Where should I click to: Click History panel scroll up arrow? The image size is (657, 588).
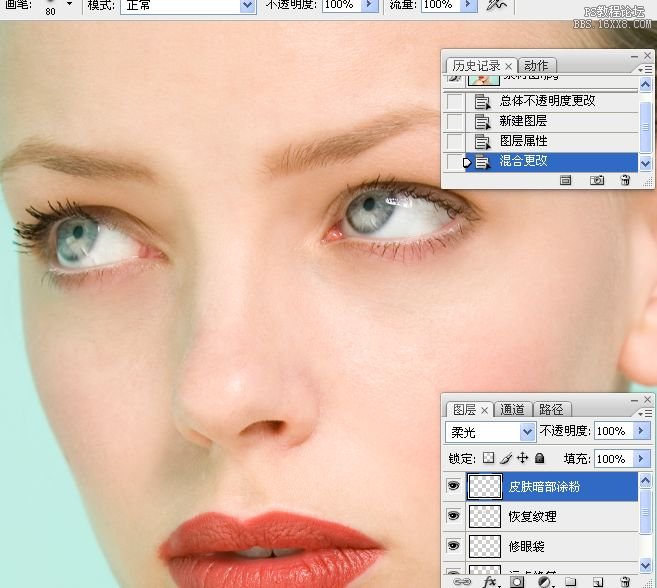pos(645,85)
